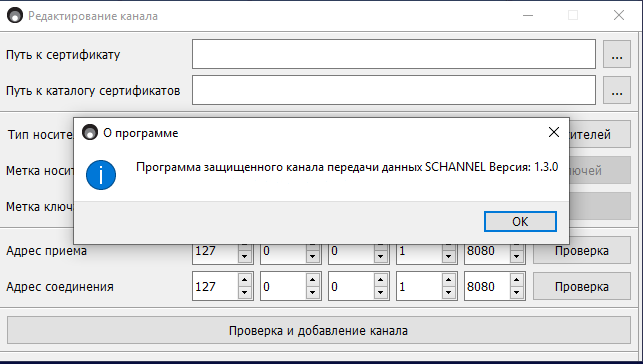Increase second octet of Адрес соединения
The width and height of the screenshot is (643, 364).
[312, 280]
